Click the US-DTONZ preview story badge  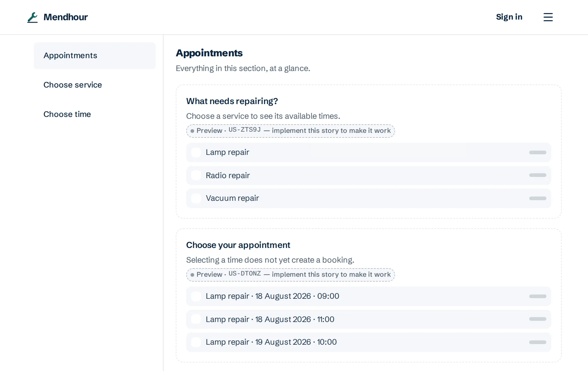pos(290,275)
